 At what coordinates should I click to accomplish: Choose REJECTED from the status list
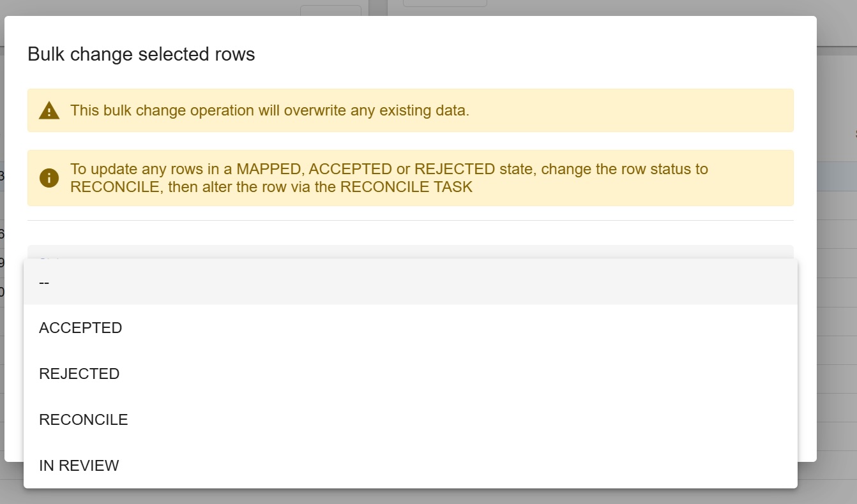pyautogui.click(x=411, y=373)
